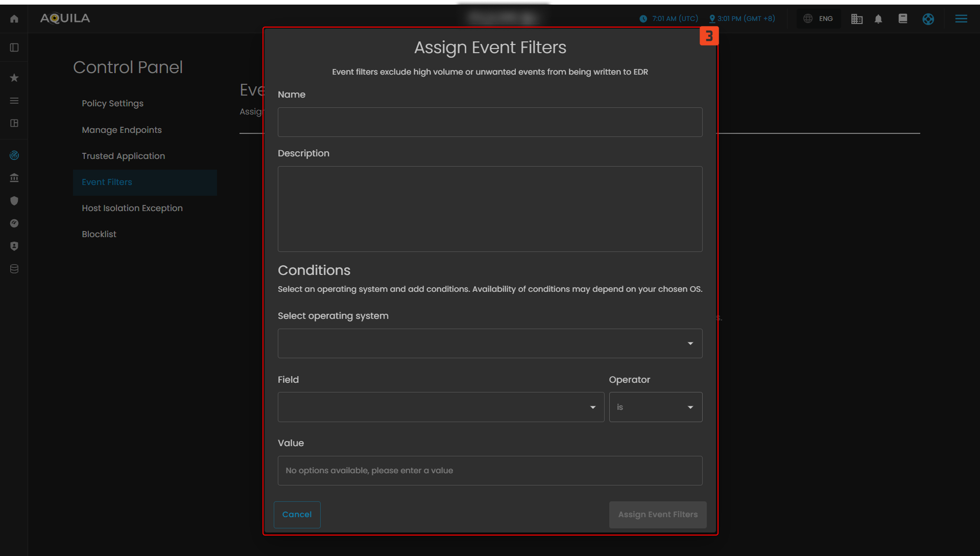The height and width of the screenshot is (556, 980).
Task: Expand the Operator dropdown showing 'is'
Action: [655, 407]
